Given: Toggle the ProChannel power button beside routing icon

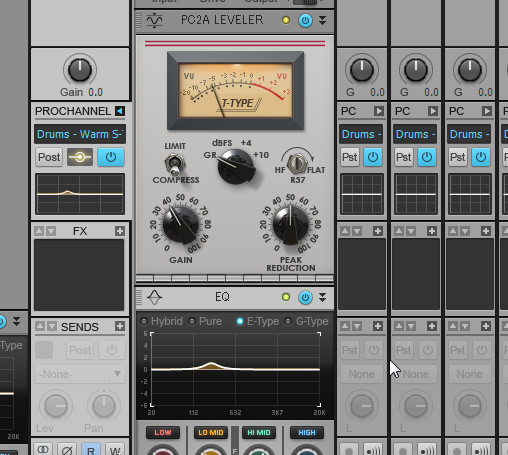Looking at the screenshot, I should pos(111,157).
